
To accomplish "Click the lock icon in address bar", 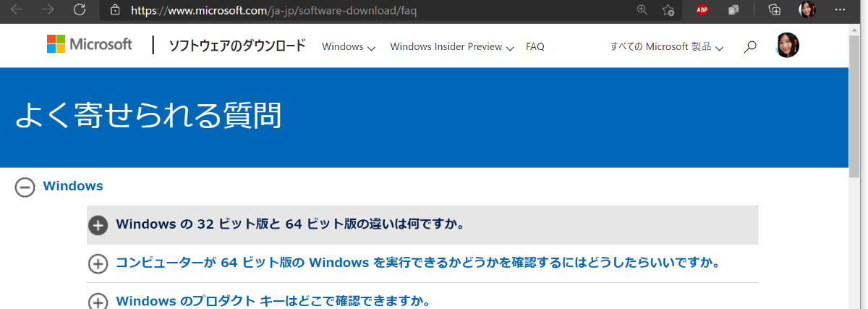I will click(x=114, y=10).
